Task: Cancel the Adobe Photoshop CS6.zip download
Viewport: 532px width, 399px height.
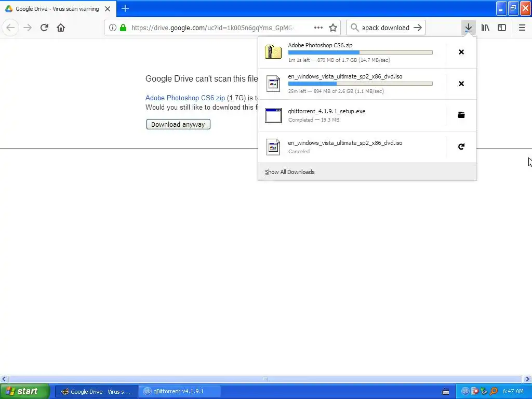Action: pyautogui.click(x=461, y=52)
